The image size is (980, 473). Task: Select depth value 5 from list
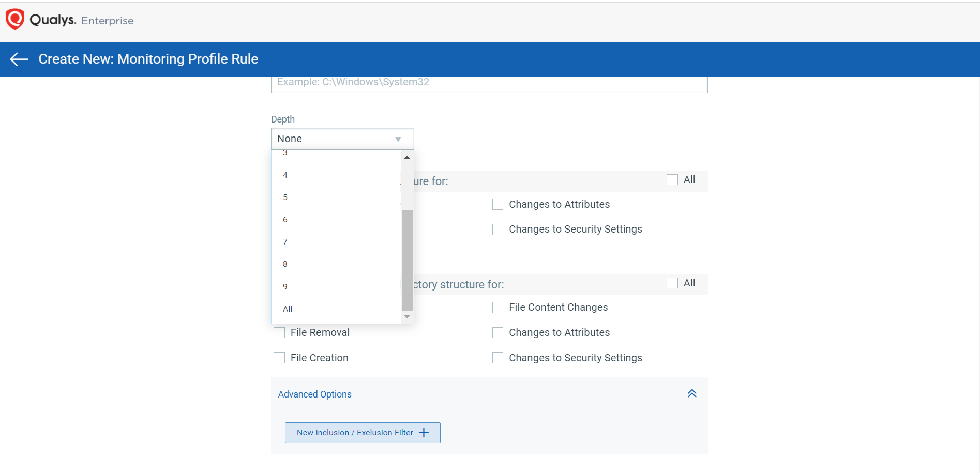pos(285,197)
